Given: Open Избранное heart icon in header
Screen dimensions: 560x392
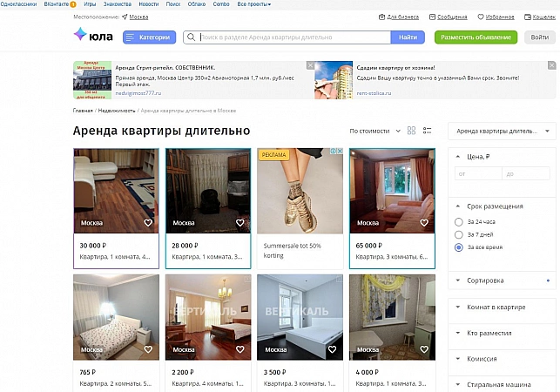Looking at the screenshot, I should tap(481, 17).
